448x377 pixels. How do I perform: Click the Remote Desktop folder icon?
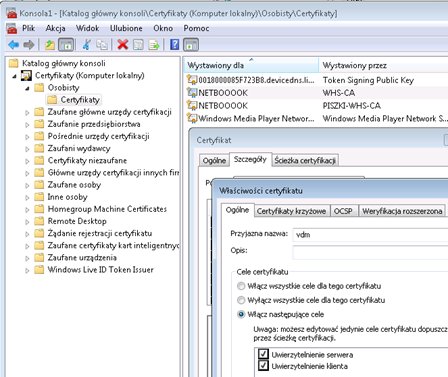coord(39,221)
